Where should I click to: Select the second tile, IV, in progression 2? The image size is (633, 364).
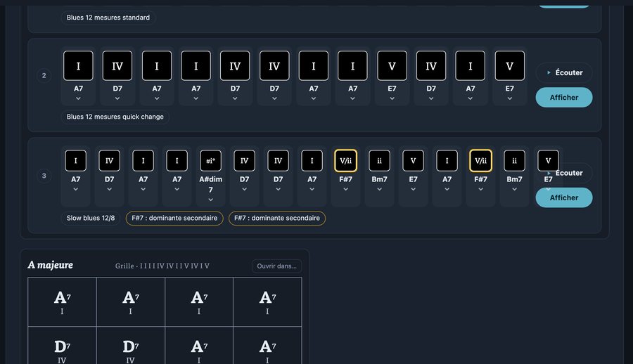tap(117, 66)
